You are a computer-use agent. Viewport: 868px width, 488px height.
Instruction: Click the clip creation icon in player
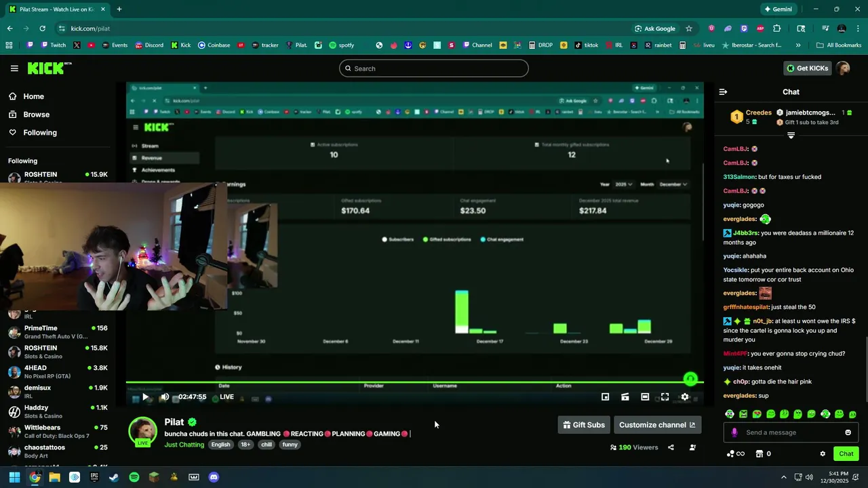(625, 397)
